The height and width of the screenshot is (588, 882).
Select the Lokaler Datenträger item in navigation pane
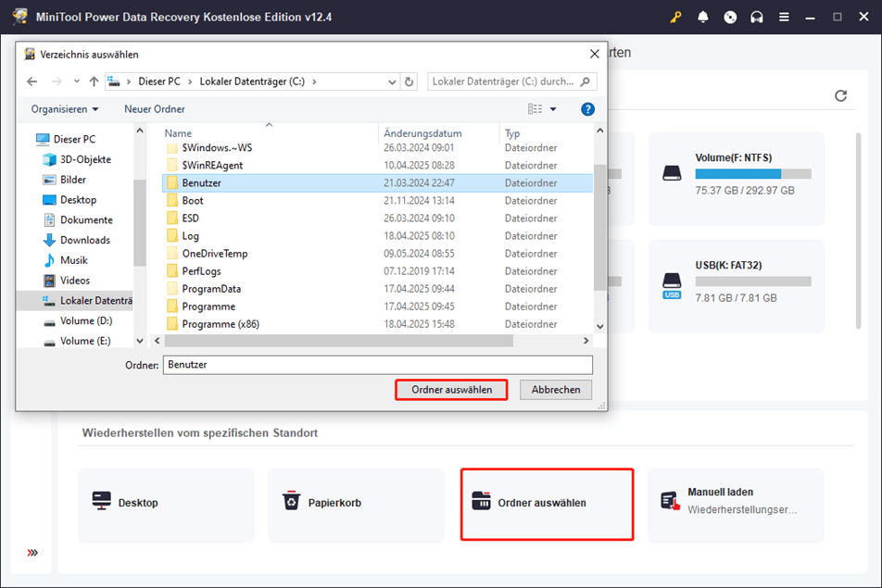tap(75, 301)
